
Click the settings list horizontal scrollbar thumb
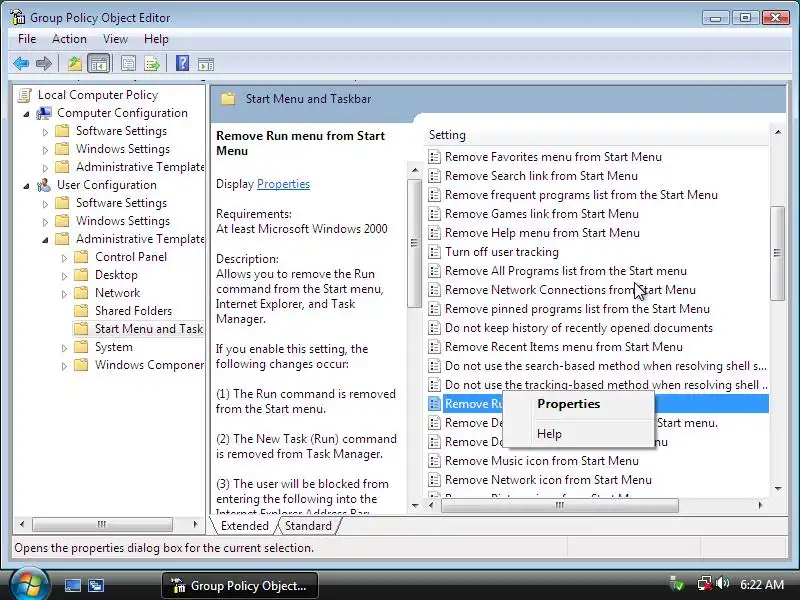point(560,505)
